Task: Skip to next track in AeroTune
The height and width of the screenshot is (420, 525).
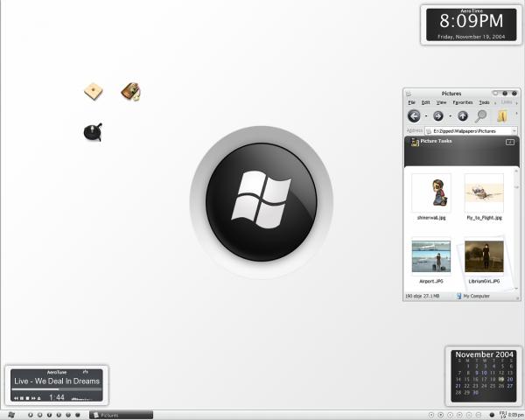Action: point(33,398)
